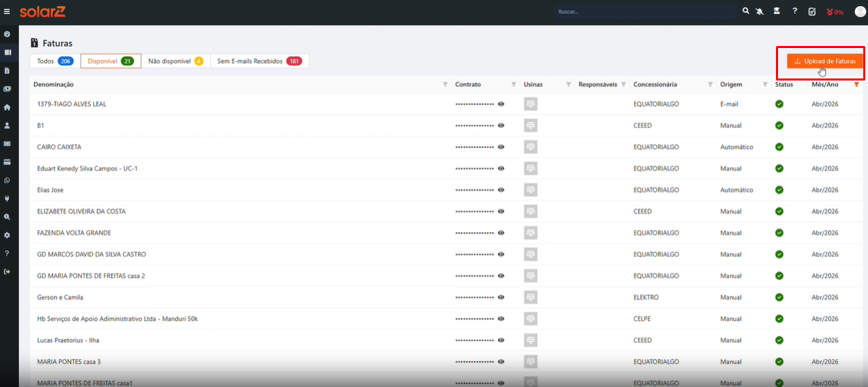Open the credit card icon in sidebar
The image size is (868, 387).
tap(7, 162)
